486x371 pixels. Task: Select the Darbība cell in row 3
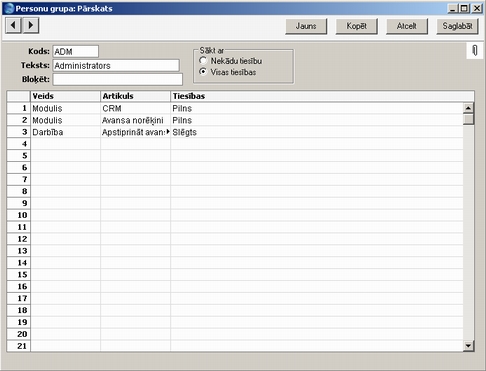pos(65,132)
